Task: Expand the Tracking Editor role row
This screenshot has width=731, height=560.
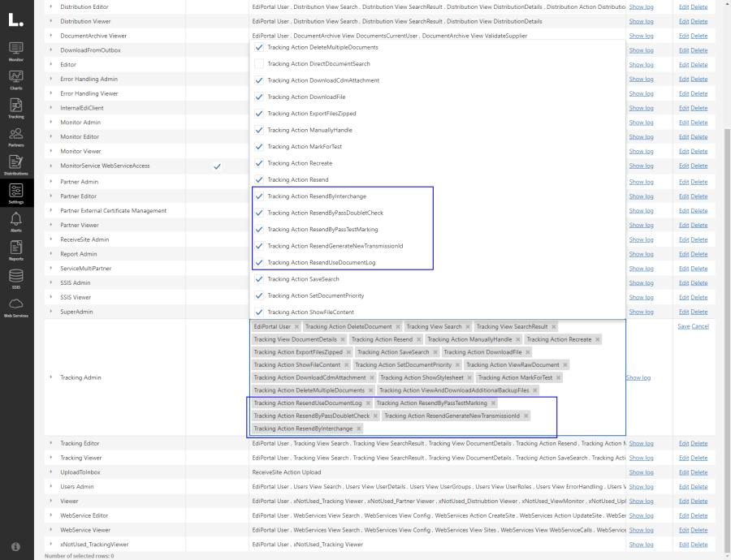Action: (51, 443)
